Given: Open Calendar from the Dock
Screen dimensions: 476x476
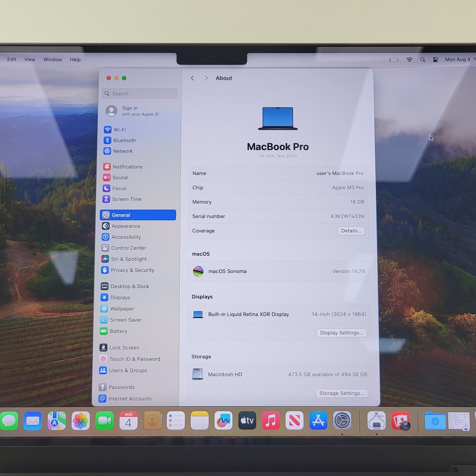Looking at the screenshot, I should tap(128, 421).
